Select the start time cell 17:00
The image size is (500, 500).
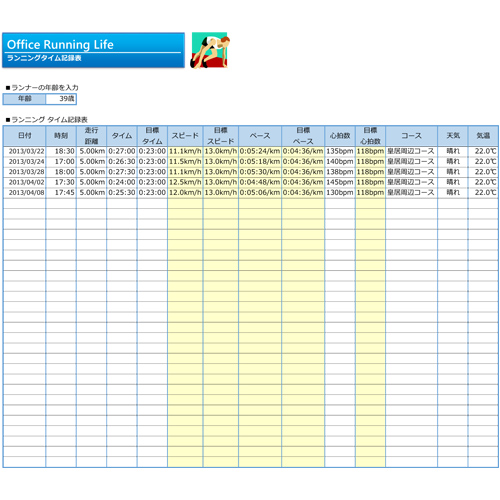(x=61, y=162)
